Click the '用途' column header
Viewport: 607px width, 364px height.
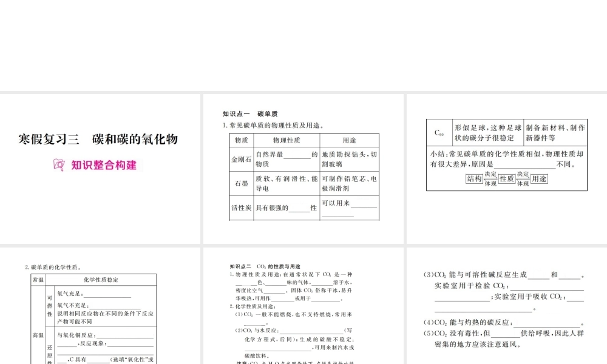click(349, 140)
